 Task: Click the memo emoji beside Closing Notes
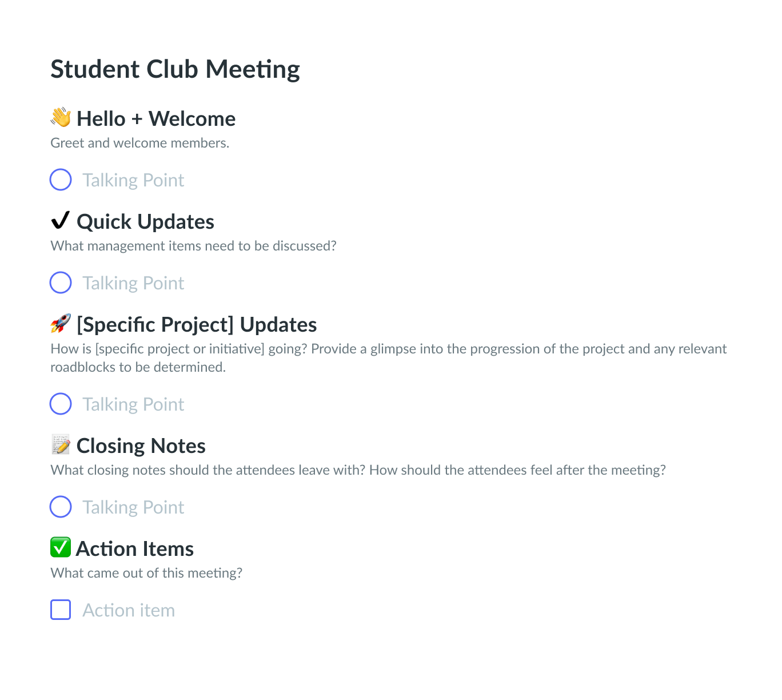(x=61, y=446)
